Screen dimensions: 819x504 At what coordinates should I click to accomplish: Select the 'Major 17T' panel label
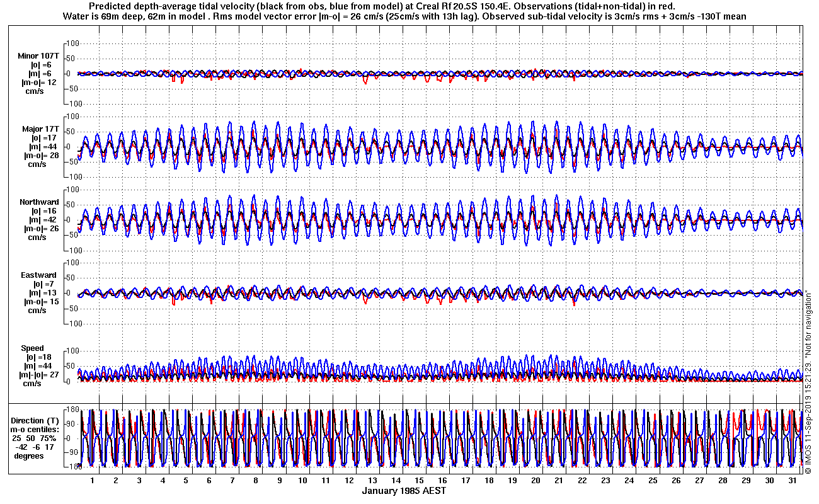pos(40,129)
